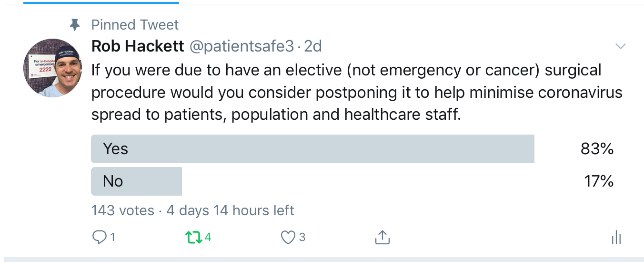
Task: Click the 83% poll result
Action: click(x=597, y=149)
